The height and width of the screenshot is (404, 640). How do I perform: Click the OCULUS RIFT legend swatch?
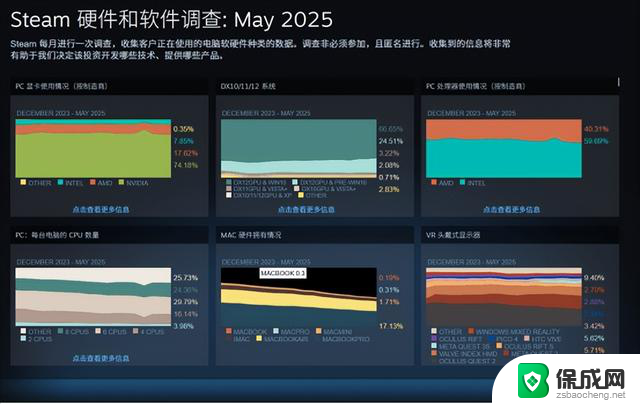click(434, 338)
